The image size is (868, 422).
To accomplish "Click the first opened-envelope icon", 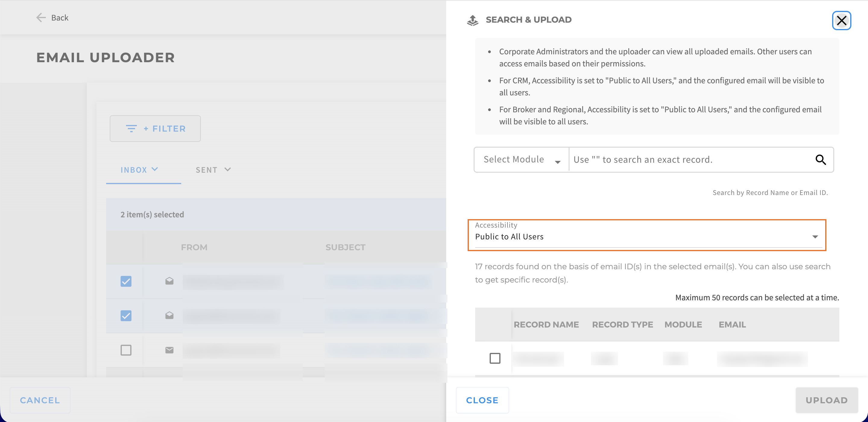I will [169, 281].
